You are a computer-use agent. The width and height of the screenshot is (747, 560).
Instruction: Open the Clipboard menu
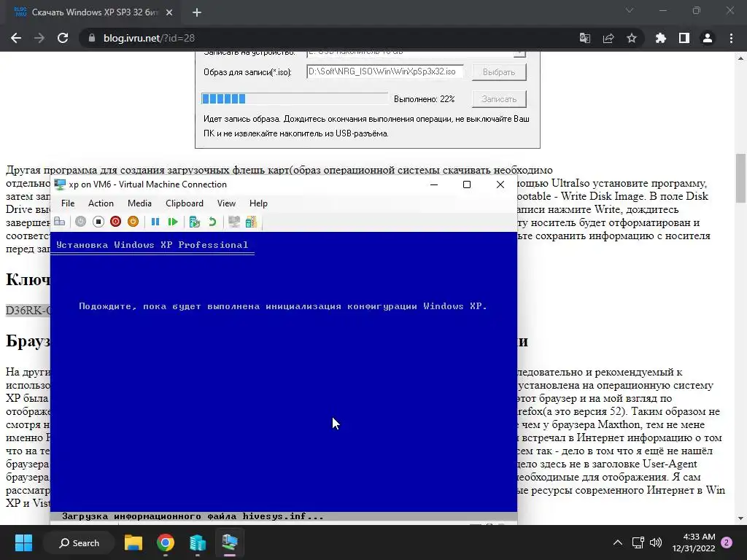(185, 203)
